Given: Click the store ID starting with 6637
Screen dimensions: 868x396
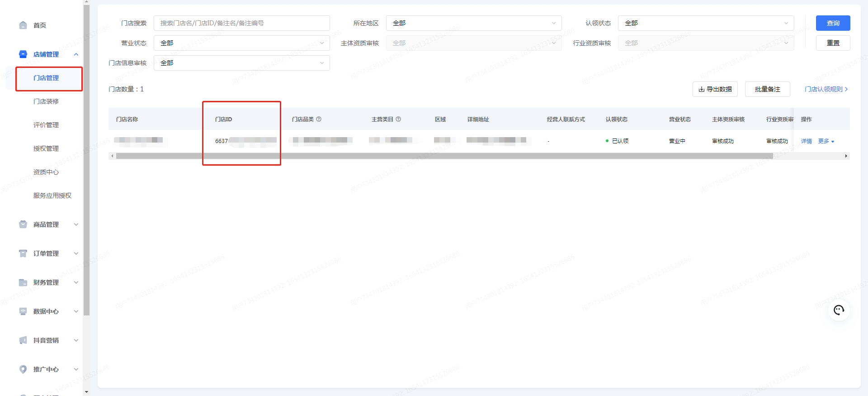Looking at the screenshot, I should pyautogui.click(x=245, y=141).
